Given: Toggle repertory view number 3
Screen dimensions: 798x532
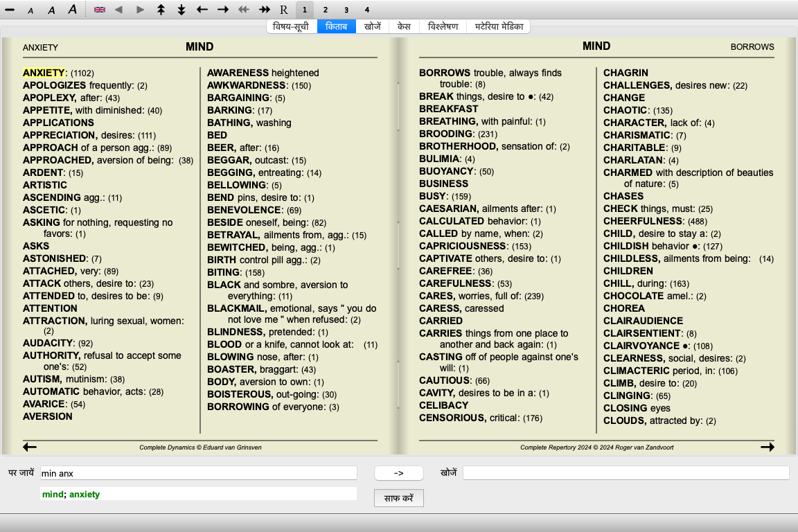Looking at the screenshot, I should 346,10.
